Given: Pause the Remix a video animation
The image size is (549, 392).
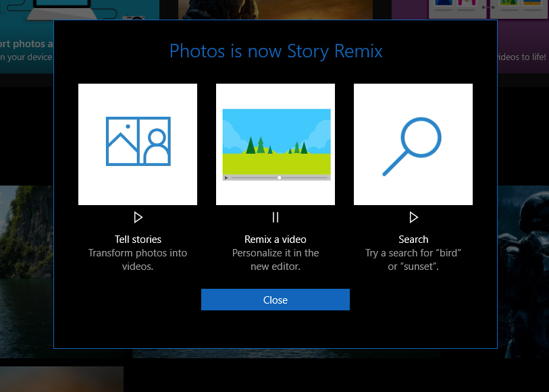Looking at the screenshot, I should [x=276, y=217].
